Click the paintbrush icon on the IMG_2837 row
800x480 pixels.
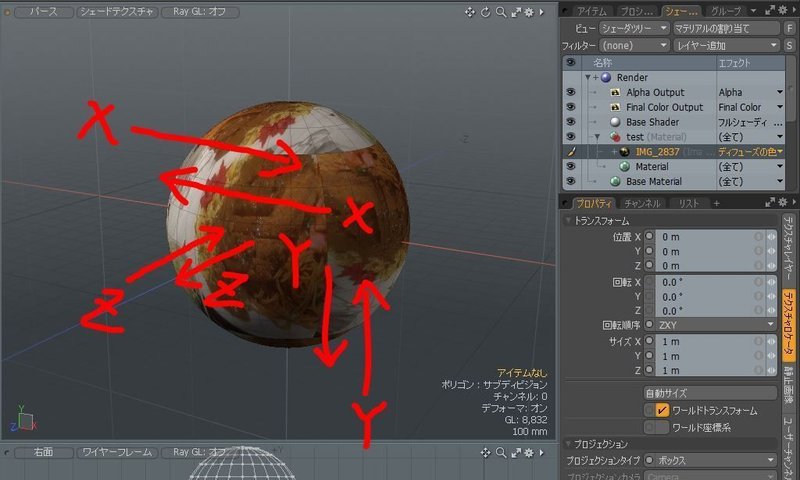click(x=571, y=152)
